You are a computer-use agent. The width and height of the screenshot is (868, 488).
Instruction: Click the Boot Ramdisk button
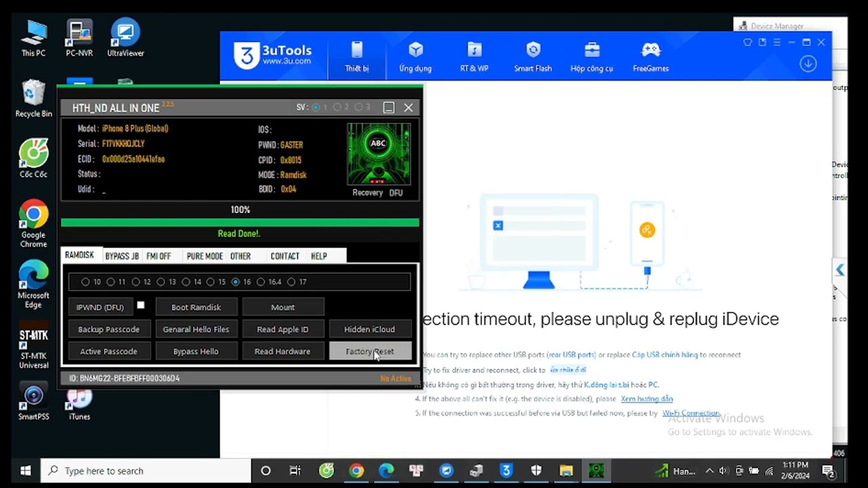(196, 307)
